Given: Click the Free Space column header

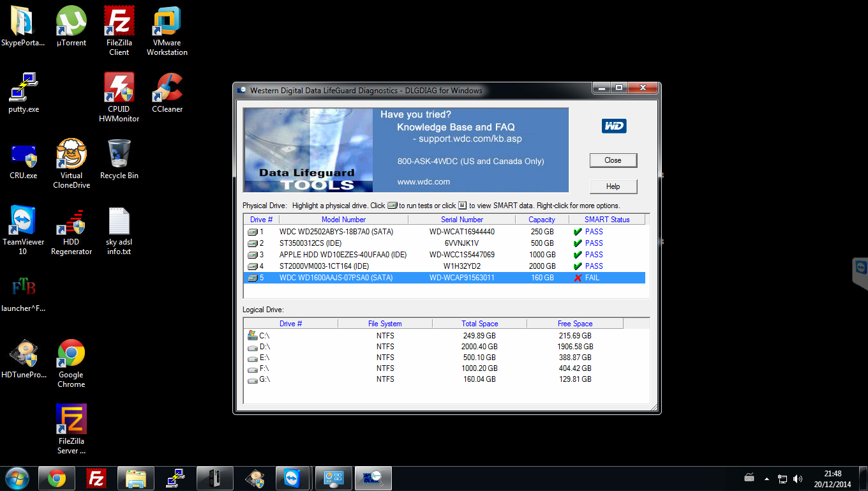Looking at the screenshot, I should (x=574, y=324).
